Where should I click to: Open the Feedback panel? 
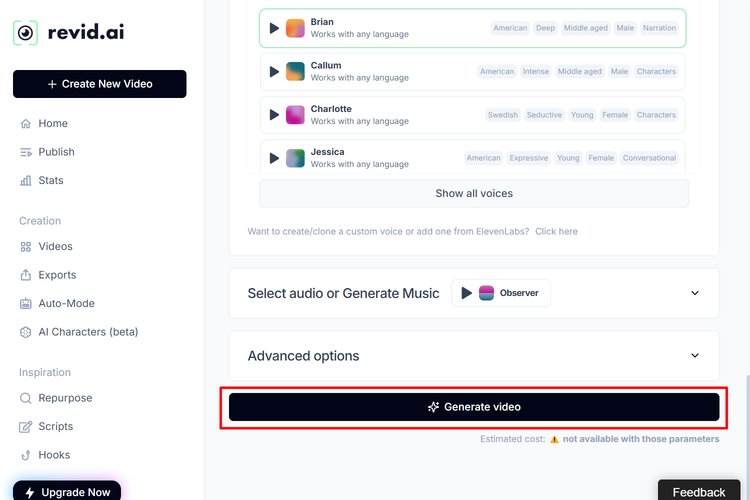[699, 492]
